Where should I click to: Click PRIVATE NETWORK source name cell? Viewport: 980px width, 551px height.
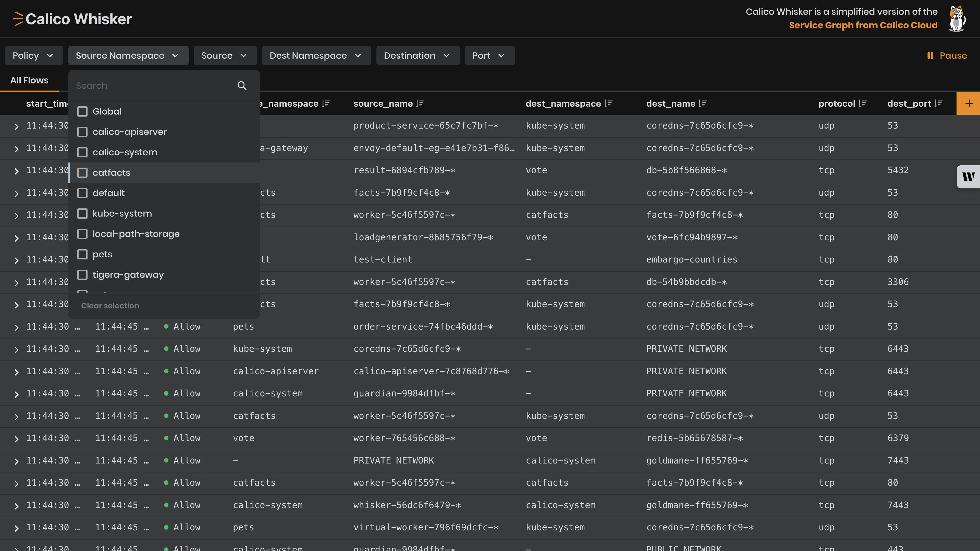point(393,460)
